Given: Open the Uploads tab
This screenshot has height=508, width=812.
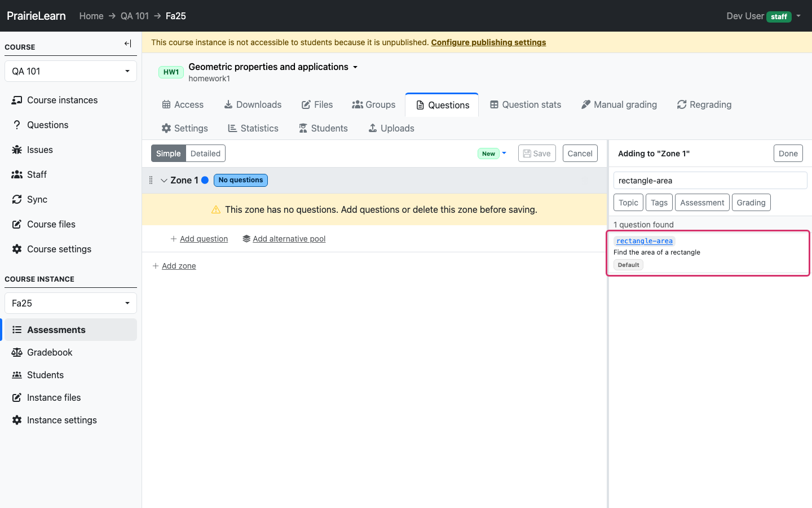Looking at the screenshot, I should point(391,128).
